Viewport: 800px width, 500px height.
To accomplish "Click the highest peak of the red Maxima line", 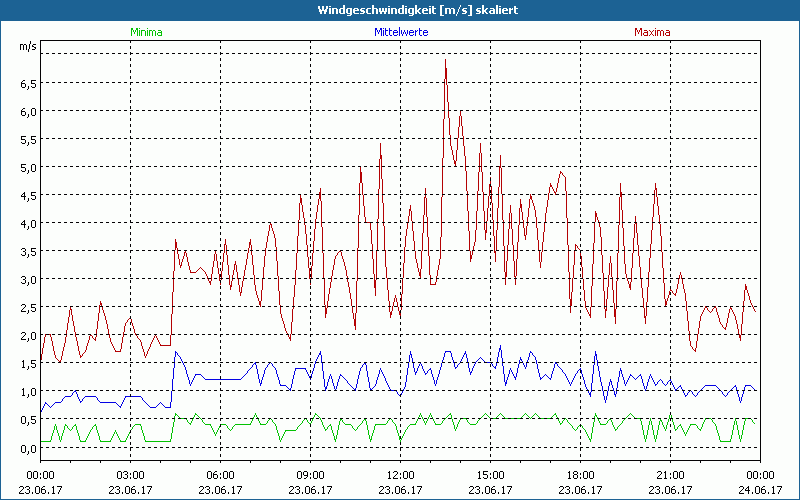I will [x=445, y=61].
